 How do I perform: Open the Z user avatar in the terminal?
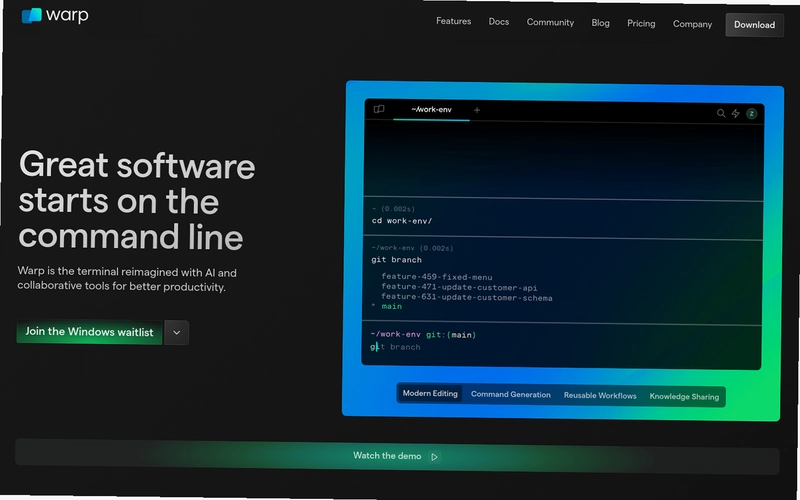pos(752,114)
